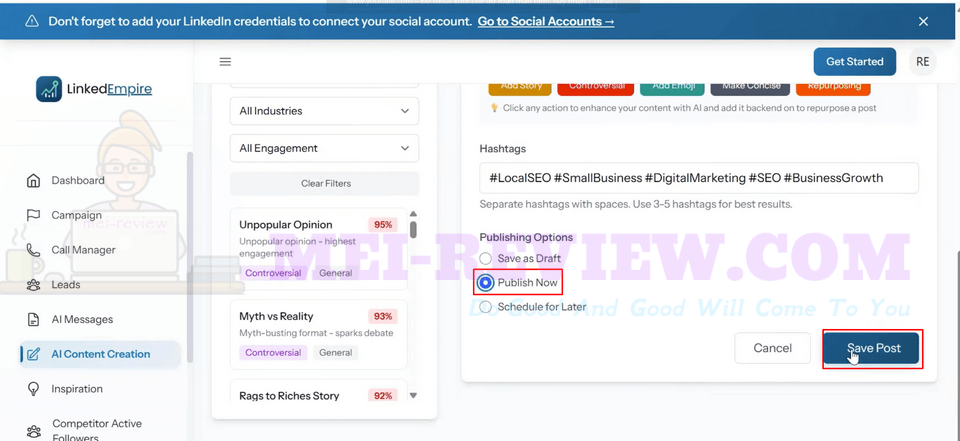Viewport: 960px width, 441px height.
Task: Click the template list scroll-up arrow
Action: tap(413, 214)
